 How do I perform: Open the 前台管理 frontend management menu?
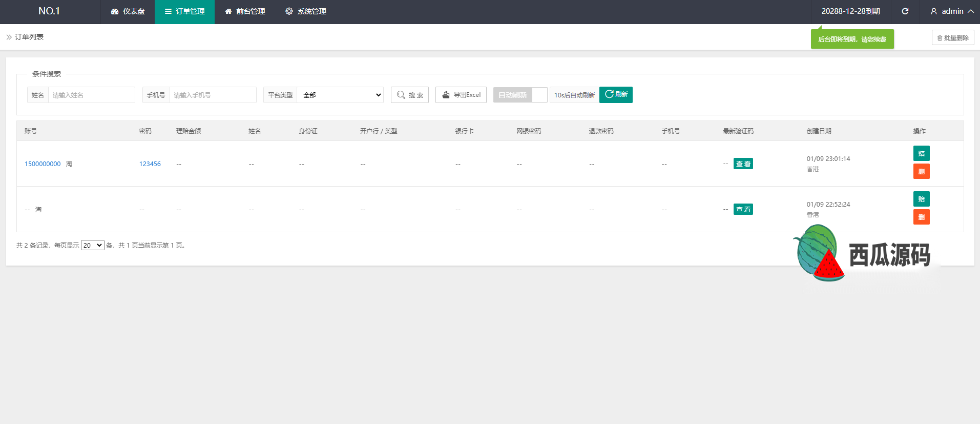click(x=245, y=11)
